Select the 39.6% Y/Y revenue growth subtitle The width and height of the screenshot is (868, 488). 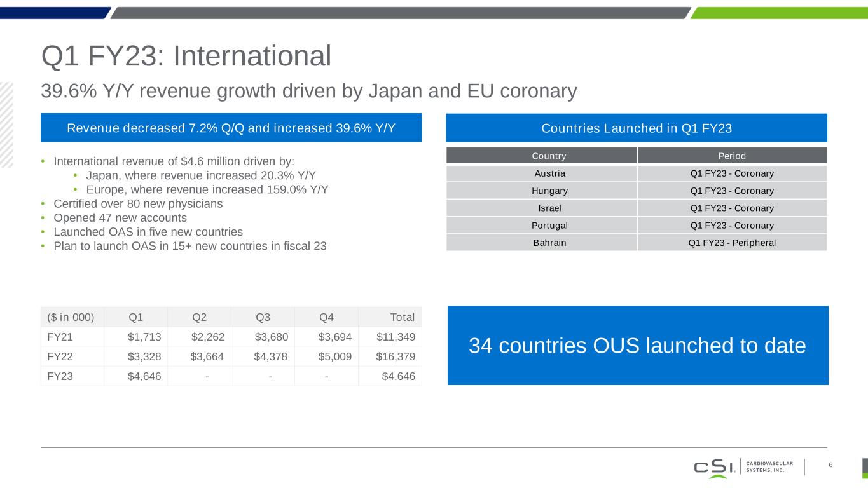click(308, 91)
